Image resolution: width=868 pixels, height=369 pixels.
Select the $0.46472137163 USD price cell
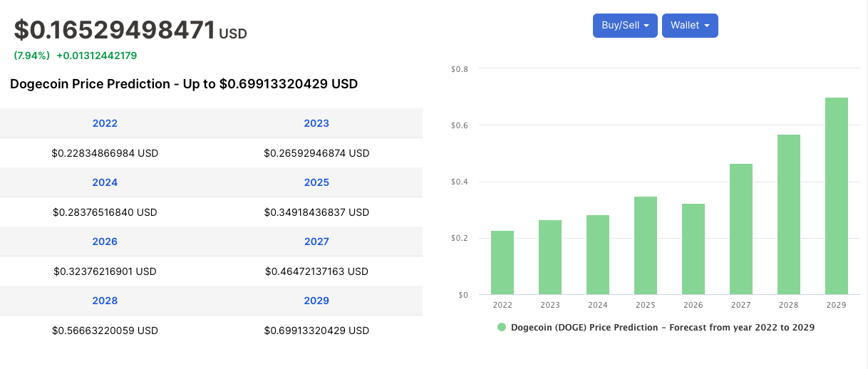coord(316,271)
